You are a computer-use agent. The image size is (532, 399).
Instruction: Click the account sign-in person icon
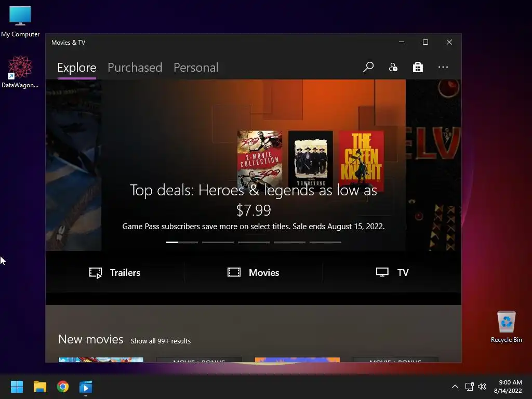click(x=393, y=67)
